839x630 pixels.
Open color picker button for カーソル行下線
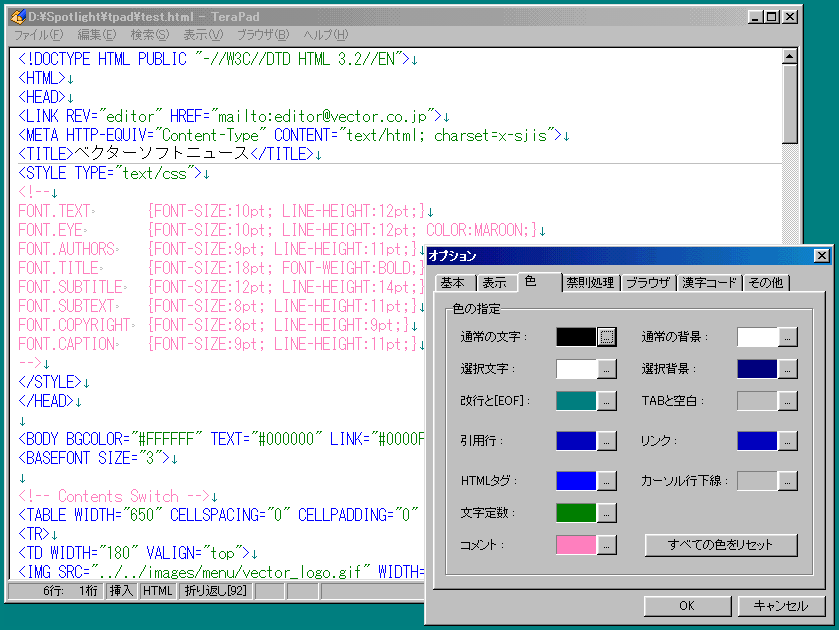(x=787, y=481)
